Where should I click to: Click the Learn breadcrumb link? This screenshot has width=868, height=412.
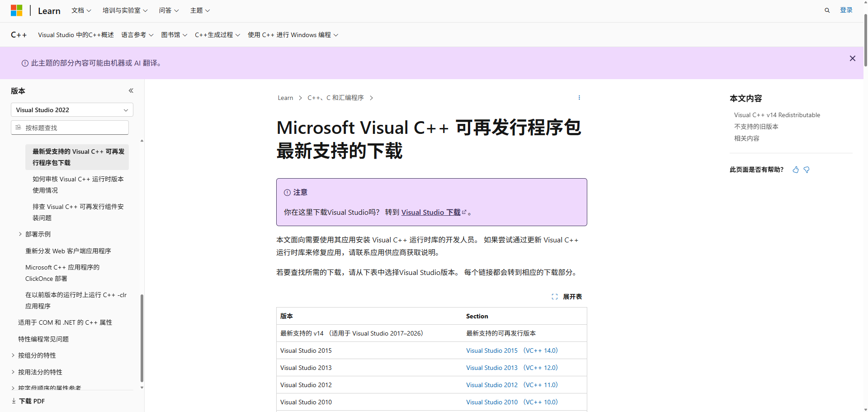(285, 98)
